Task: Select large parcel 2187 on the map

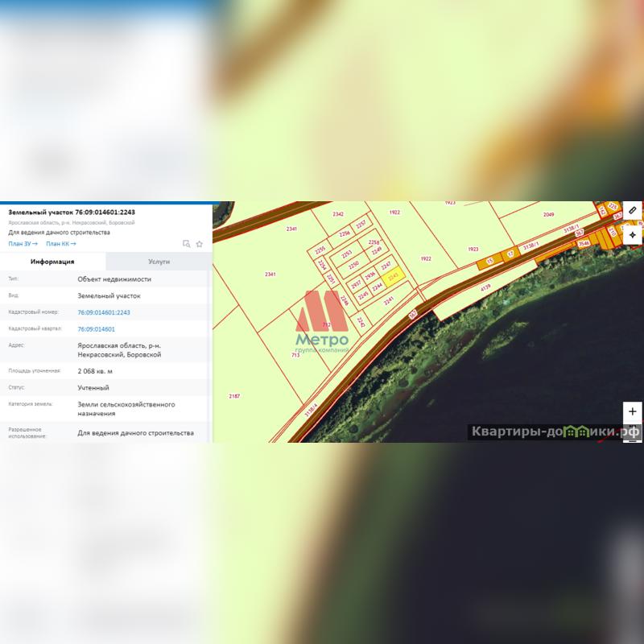Action: [234, 396]
